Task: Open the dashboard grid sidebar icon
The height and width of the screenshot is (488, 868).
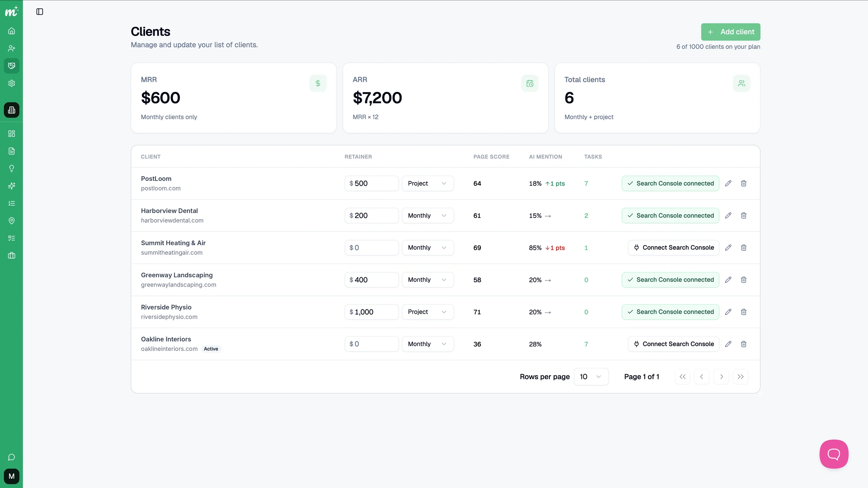Action: tap(12, 134)
